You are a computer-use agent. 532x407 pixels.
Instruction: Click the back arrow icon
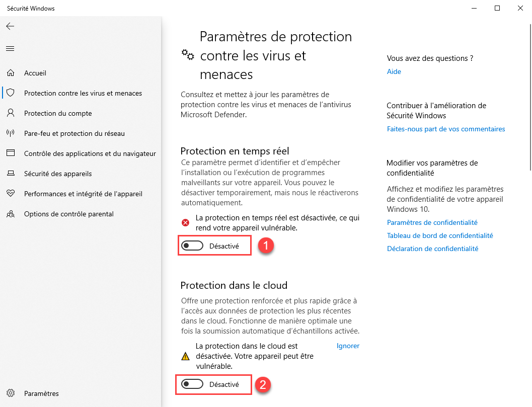[10, 26]
